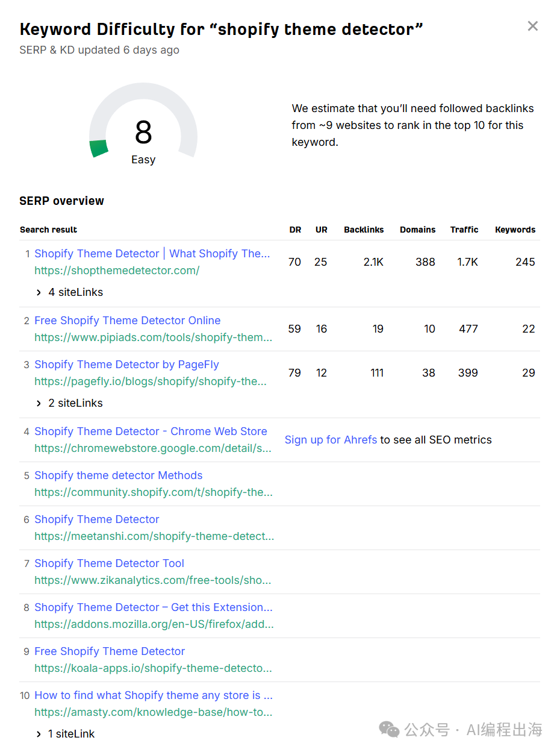This screenshot has width=560, height=752.
Task: Open the Chrome Web Store result title
Action: [x=151, y=431]
